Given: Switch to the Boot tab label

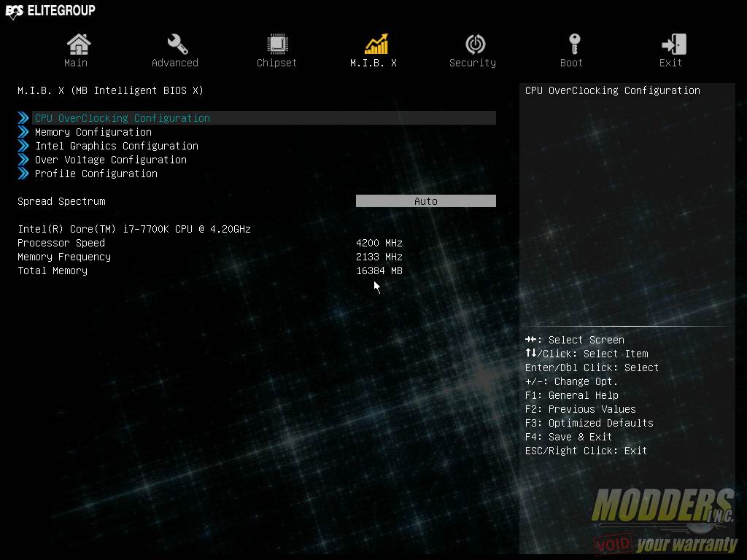Looking at the screenshot, I should pyautogui.click(x=571, y=63).
